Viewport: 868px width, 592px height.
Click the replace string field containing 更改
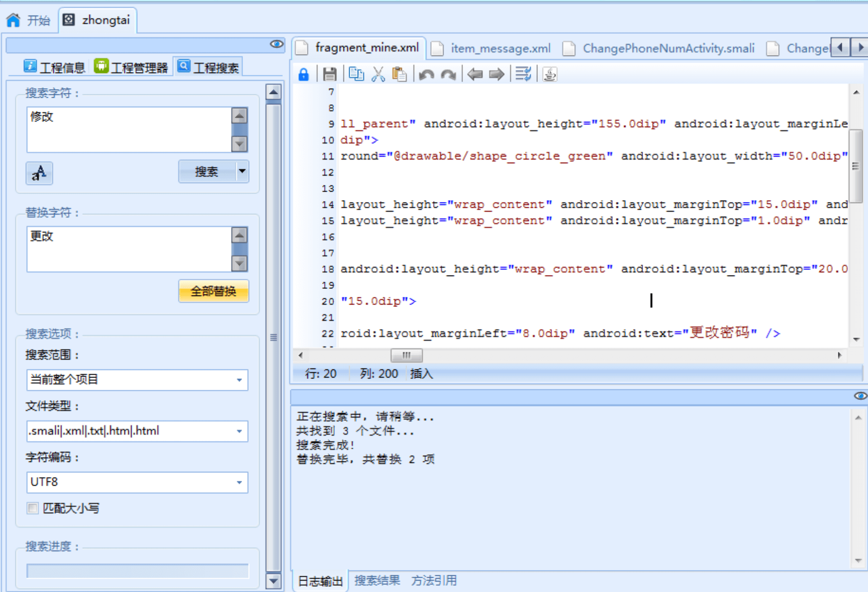129,249
